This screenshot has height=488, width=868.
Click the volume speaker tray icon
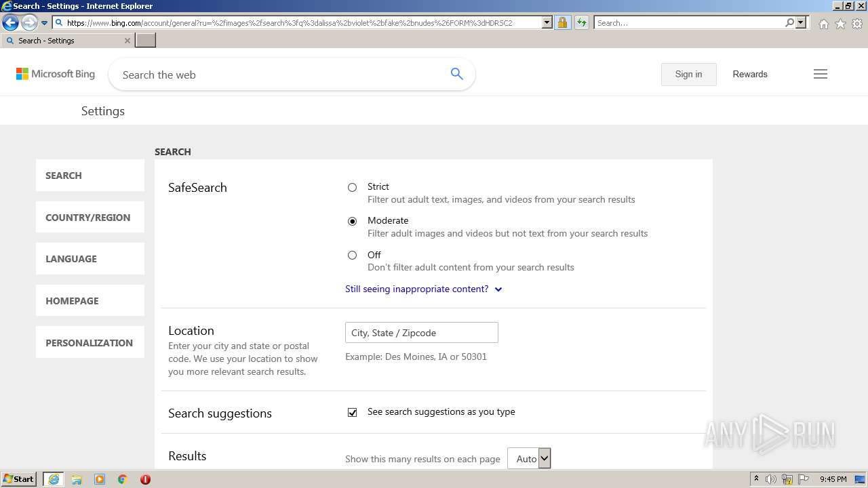[x=771, y=479]
